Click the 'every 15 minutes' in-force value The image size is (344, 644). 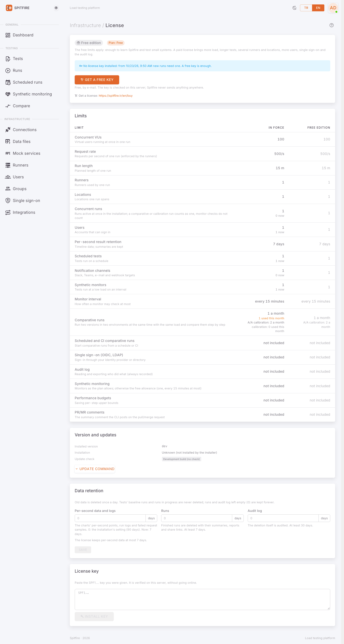pyautogui.click(x=270, y=302)
